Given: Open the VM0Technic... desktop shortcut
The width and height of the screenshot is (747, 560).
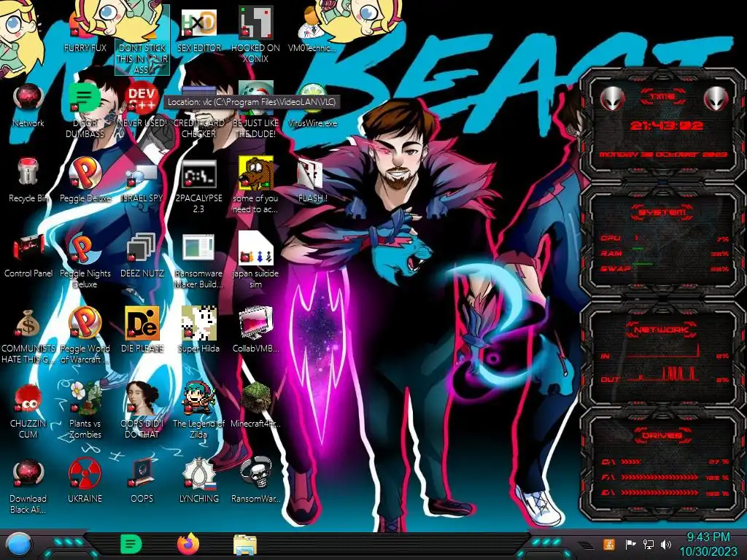Looking at the screenshot, I should click(x=312, y=29).
